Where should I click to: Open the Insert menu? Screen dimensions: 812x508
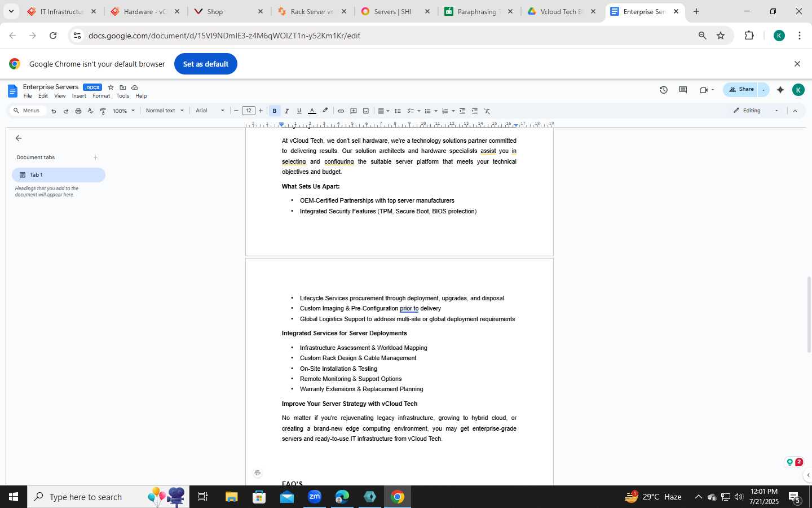click(79, 96)
